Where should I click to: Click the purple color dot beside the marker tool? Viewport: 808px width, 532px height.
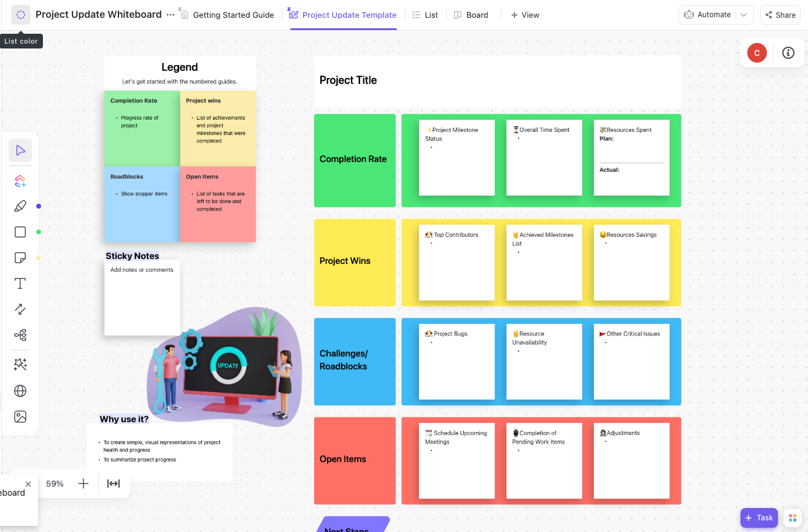pos(38,206)
